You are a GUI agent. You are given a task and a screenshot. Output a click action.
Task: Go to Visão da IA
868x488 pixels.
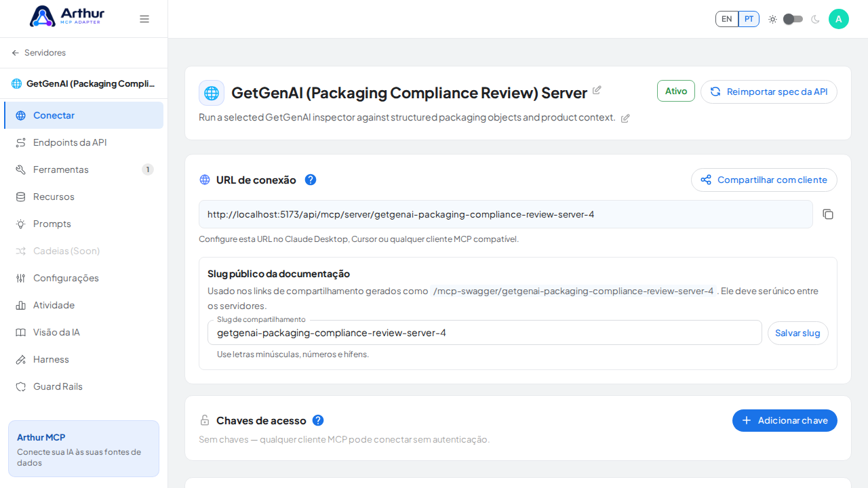[x=84, y=332]
